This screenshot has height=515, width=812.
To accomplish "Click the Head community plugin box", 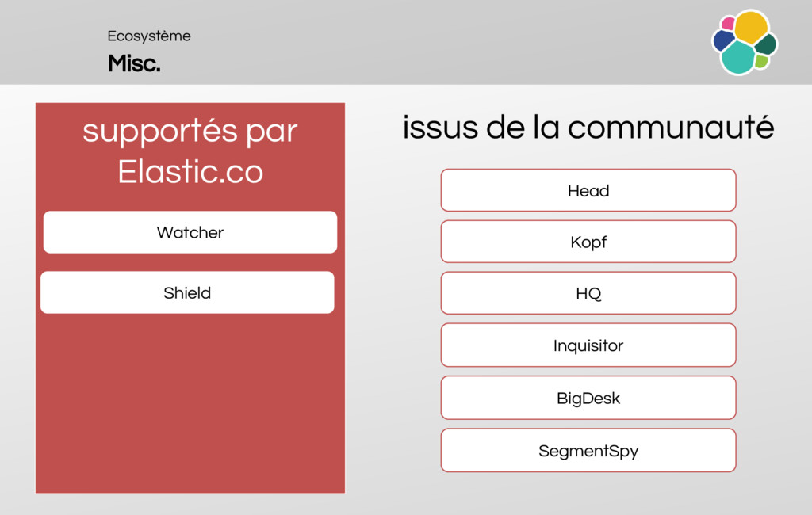I will point(588,190).
